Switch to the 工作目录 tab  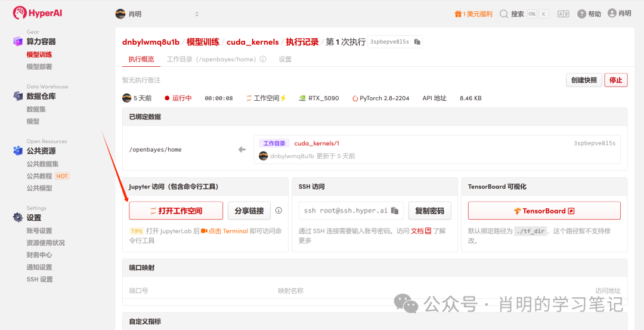coord(212,60)
